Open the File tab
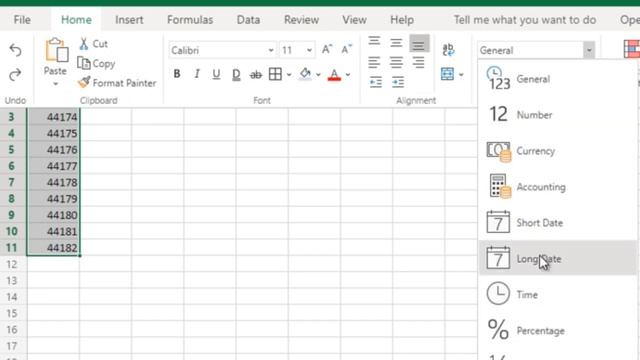The width and height of the screenshot is (640, 360). coord(22,20)
